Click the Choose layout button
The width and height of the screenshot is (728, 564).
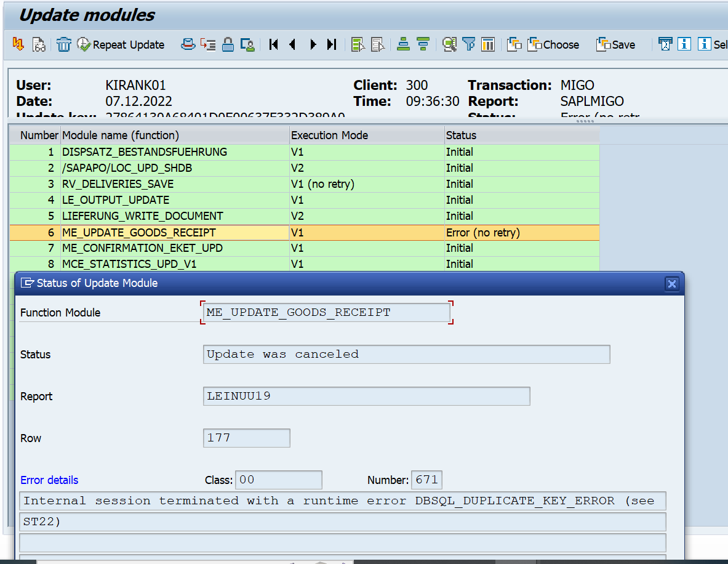553,44
